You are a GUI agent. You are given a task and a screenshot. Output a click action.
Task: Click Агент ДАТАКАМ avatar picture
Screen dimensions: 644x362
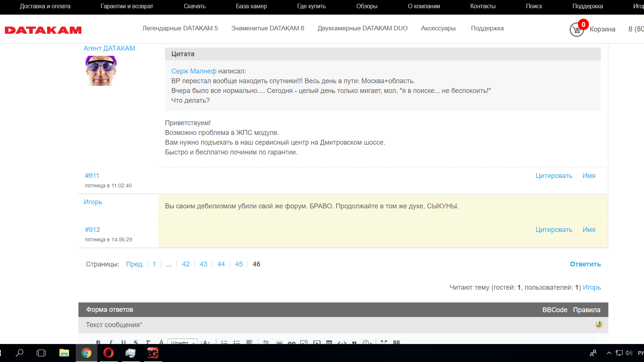tap(101, 71)
